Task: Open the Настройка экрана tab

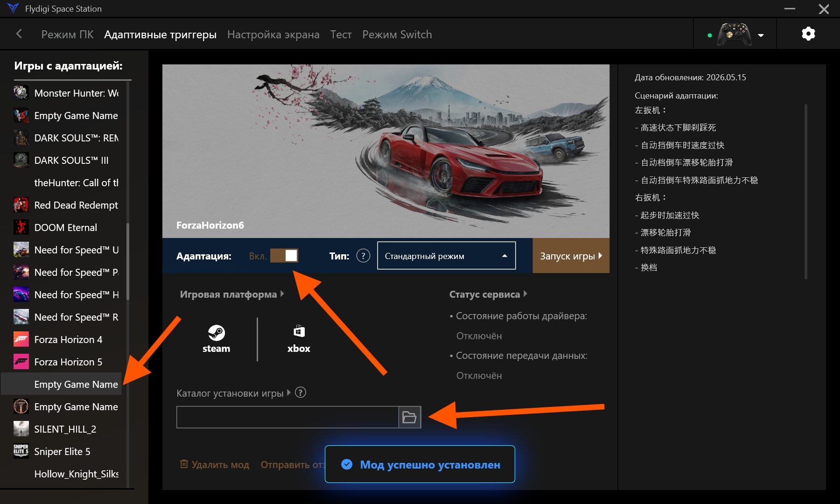Action: 273,35
